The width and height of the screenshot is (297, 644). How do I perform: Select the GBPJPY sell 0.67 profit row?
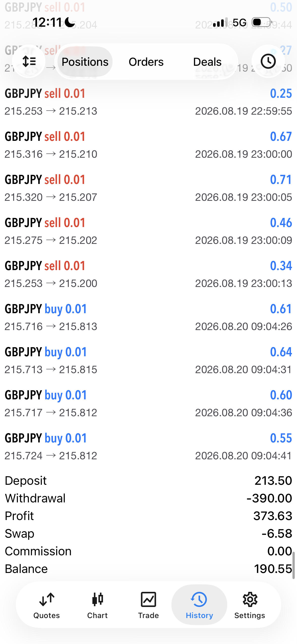(x=148, y=145)
